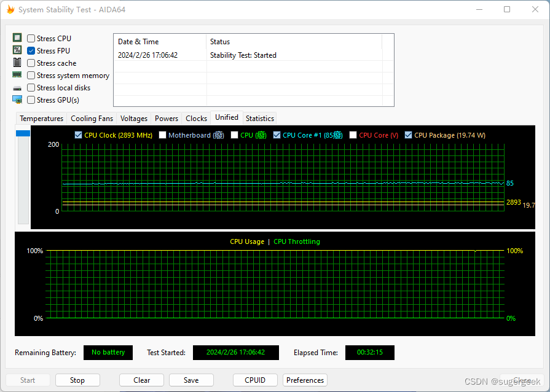The height and width of the screenshot is (392, 550).
Task: Maximize the AIDA64 window
Action: 507,9
